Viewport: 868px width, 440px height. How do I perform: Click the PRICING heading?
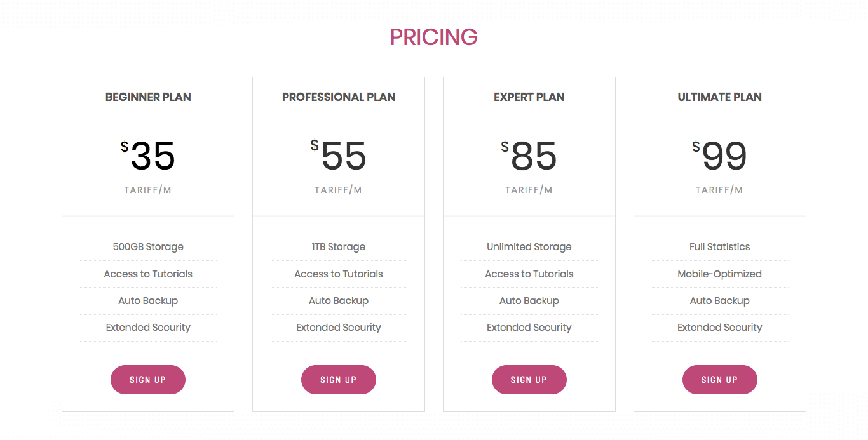[434, 37]
